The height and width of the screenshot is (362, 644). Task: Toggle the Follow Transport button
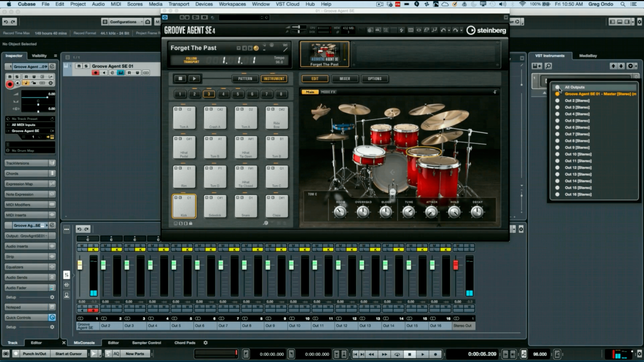191,60
